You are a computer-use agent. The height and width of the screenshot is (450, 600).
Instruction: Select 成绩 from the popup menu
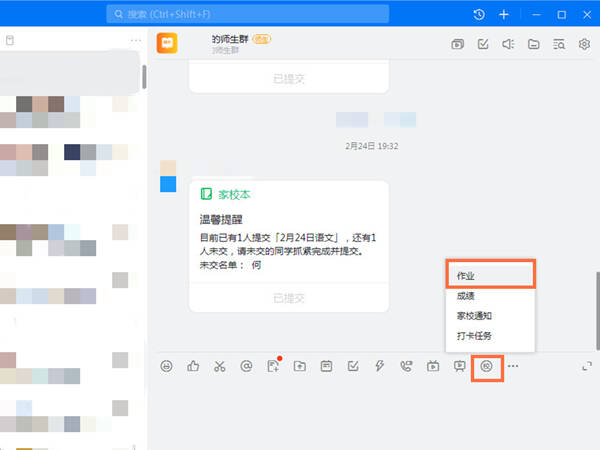tap(491, 296)
